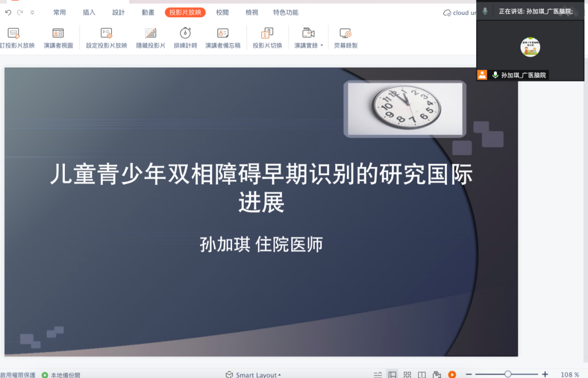Click the microphone icon beside 正在讲话

click(485, 11)
